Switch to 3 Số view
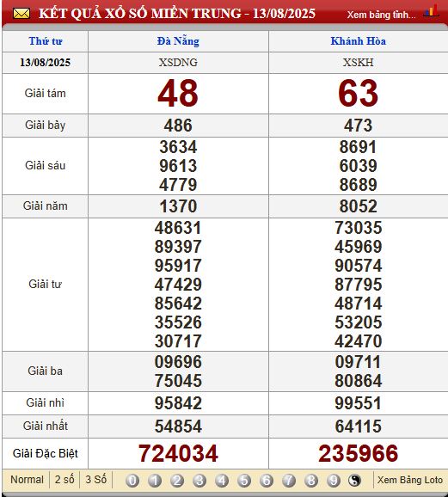The height and width of the screenshot is (497, 448). 95,480
